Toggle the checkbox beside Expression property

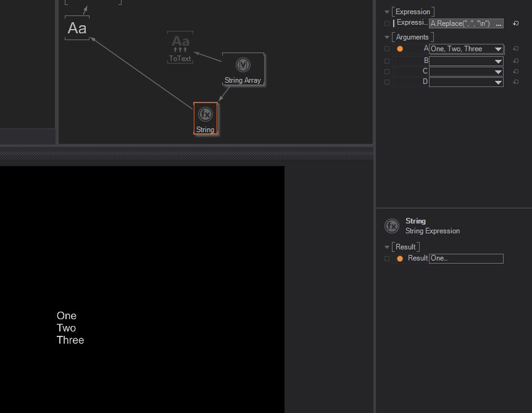[387, 23]
